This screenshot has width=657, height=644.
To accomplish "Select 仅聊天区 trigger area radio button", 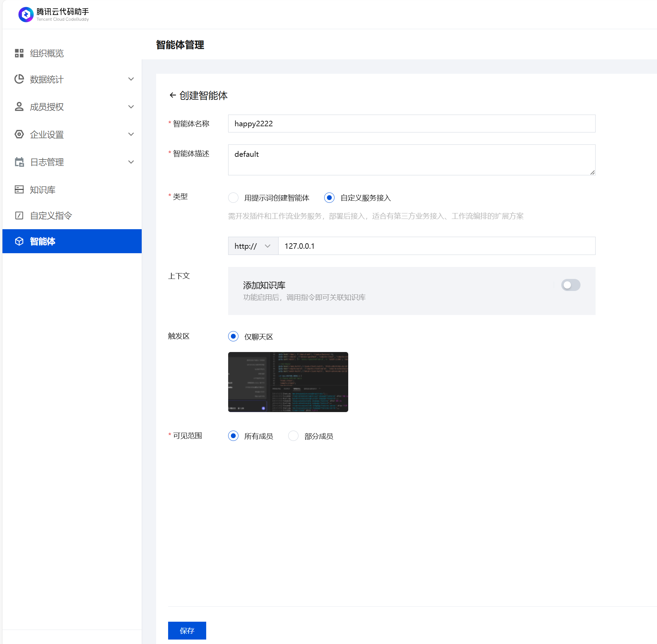I will pyautogui.click(x=233, y=336).
